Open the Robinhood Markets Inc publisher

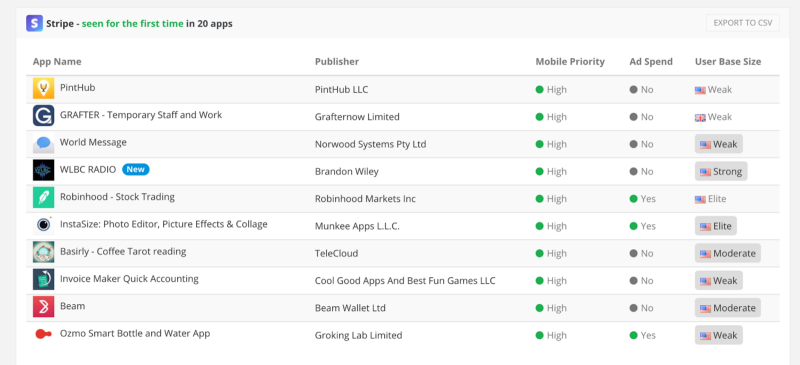coord(365,199)
